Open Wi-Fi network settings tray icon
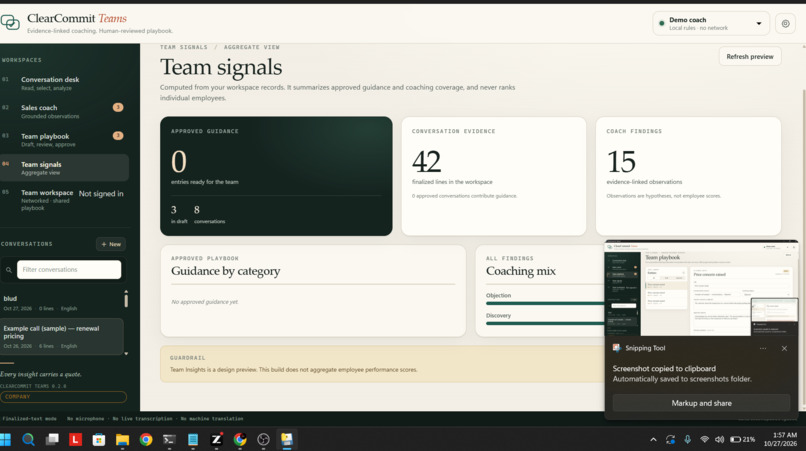The width and height of the screenshot is (806, 451). coord(704,439)
